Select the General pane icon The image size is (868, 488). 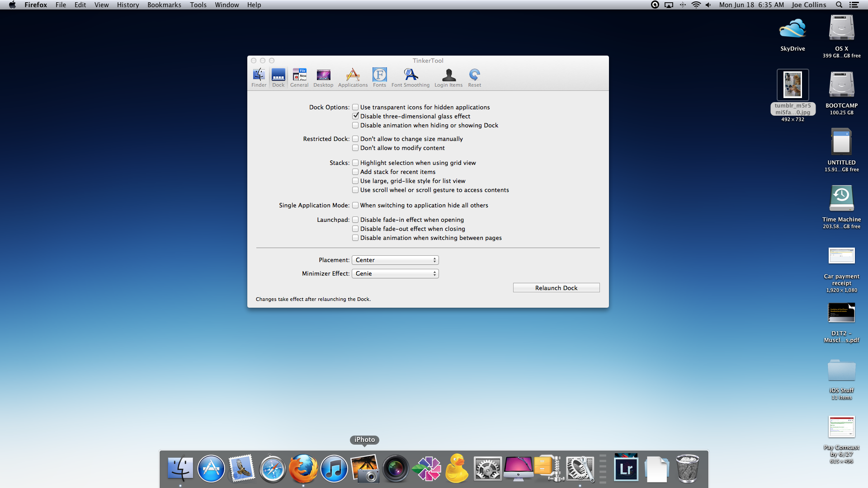(299, 77)
